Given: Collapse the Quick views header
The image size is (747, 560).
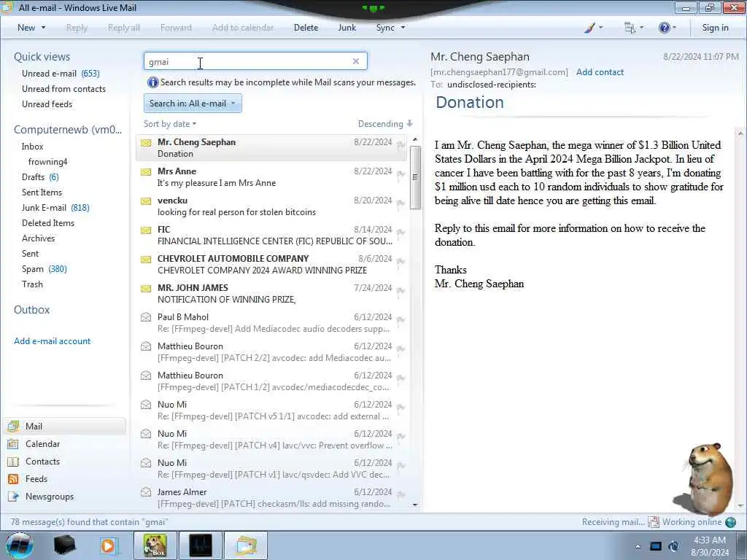Looking at the screenshot, I should click(42, 57).
